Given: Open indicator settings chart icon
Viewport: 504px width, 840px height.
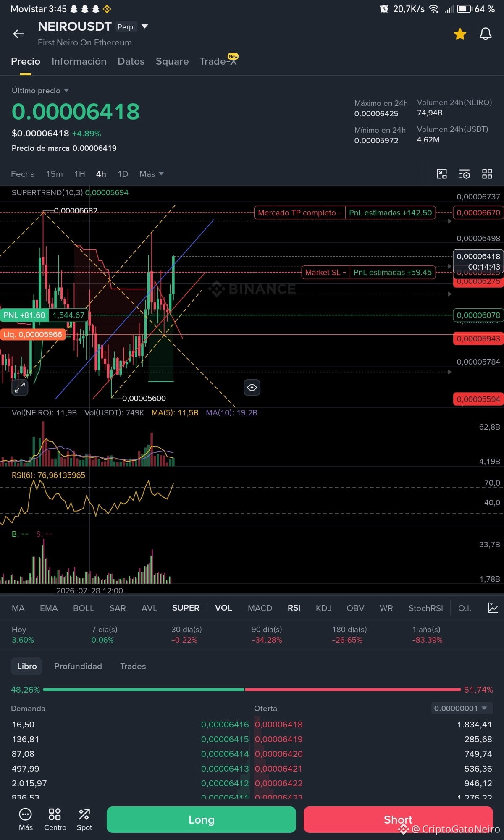Looking at the screenshot, I should (493, 608).
